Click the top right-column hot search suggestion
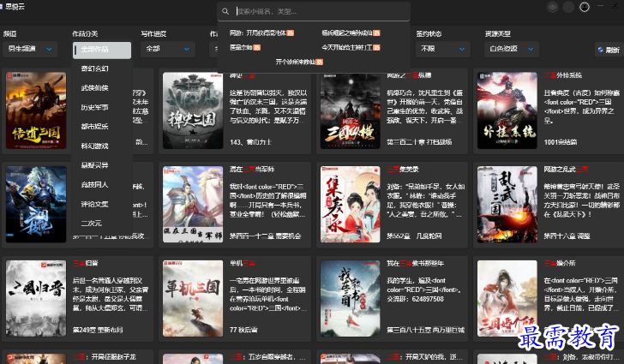Screen dimensions: 624x364 tap(351, 33)
